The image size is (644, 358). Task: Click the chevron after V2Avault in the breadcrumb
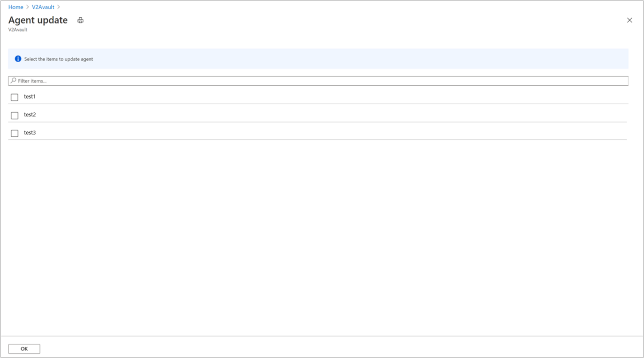click(x=58, y=7)
